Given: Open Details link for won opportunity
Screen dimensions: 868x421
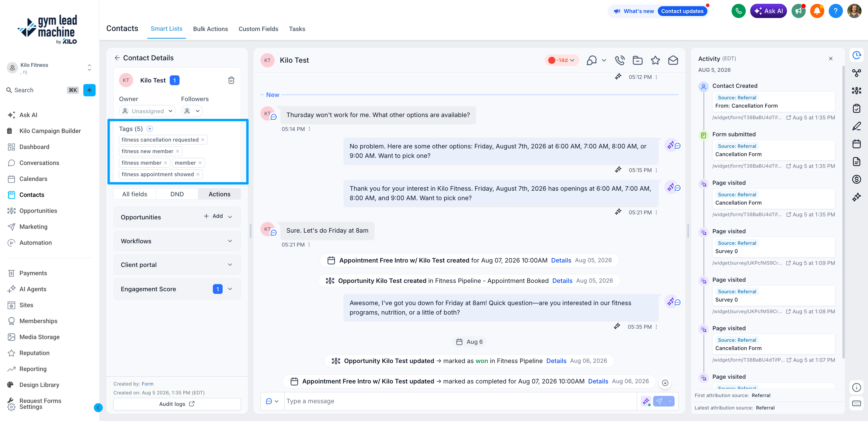Looking at the screenshot, I should point(556,361).
